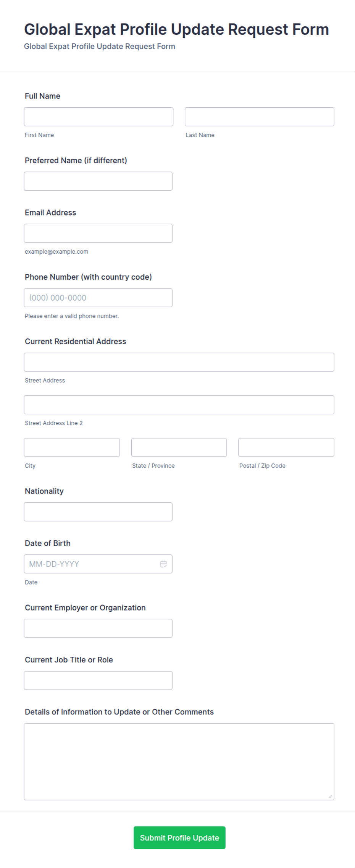This screenshot has height=868, width=355.
Task: Select the Preferred Name field
Action: coord(98,181)
